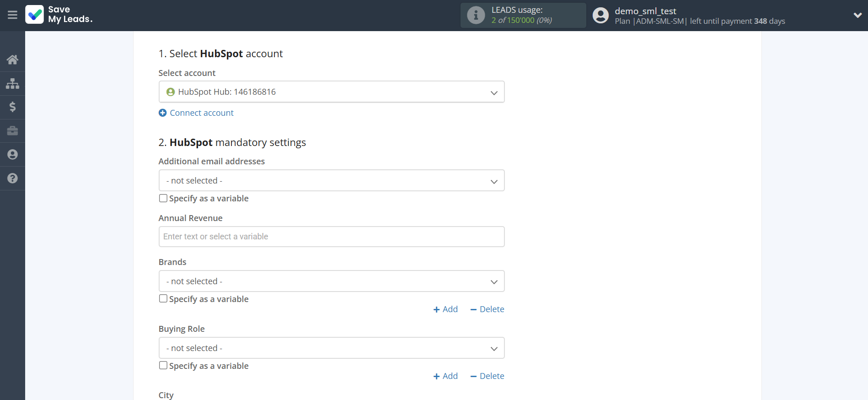
Task: Open the Brands dropdown
Action: tap(331, 281)
